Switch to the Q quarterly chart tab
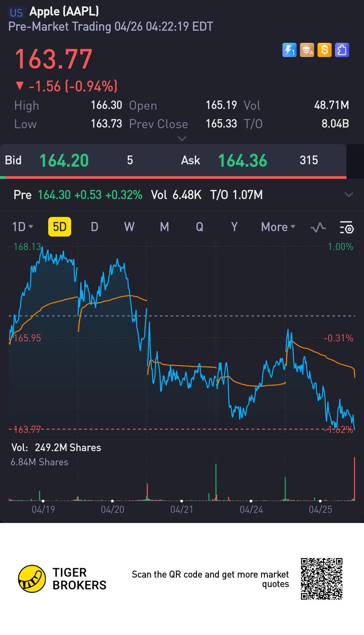 point(200,227)
